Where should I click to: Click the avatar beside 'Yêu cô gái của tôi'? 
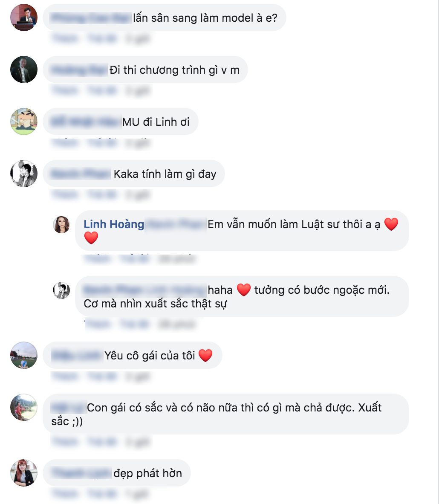pyautogui.click(x=24, y=355)
